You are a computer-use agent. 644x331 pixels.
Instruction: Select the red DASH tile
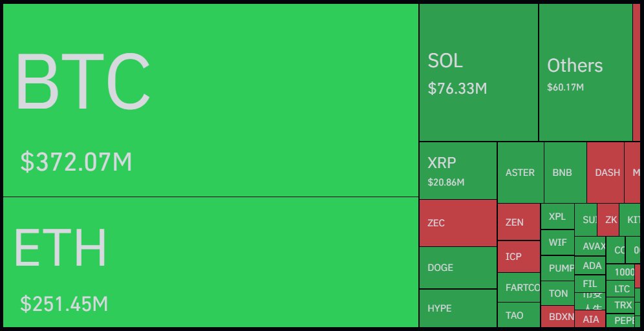(x=605, y=173)
